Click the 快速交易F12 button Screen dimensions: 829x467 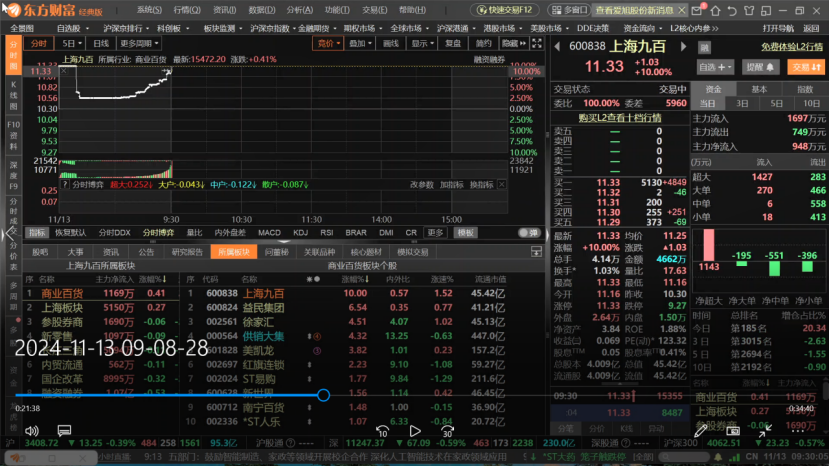[x=504, y=10]
